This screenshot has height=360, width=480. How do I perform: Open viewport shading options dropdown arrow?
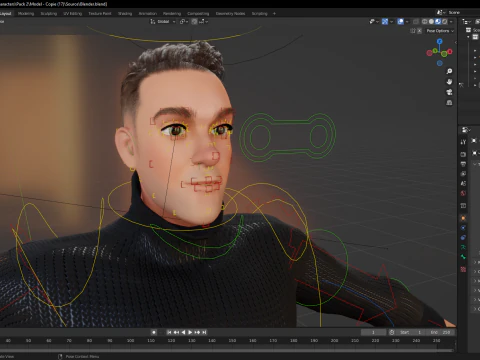[451, 22]
